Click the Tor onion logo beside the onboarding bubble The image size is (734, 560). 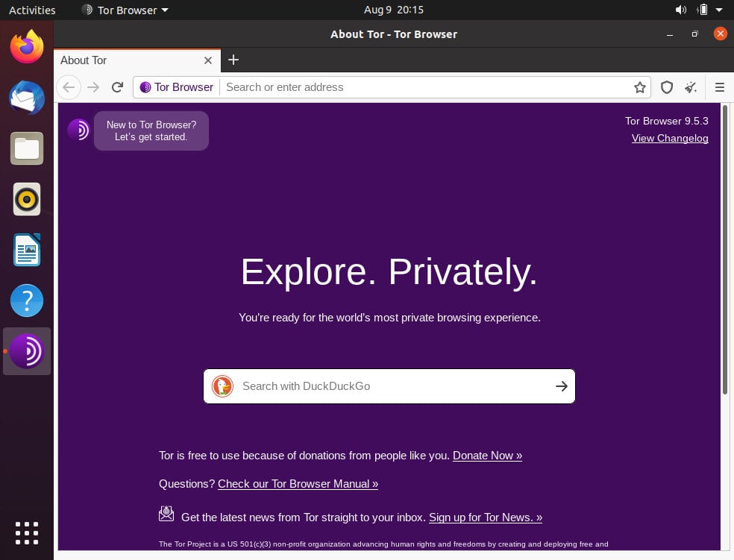pyautogui.click(x=78, y=130)
